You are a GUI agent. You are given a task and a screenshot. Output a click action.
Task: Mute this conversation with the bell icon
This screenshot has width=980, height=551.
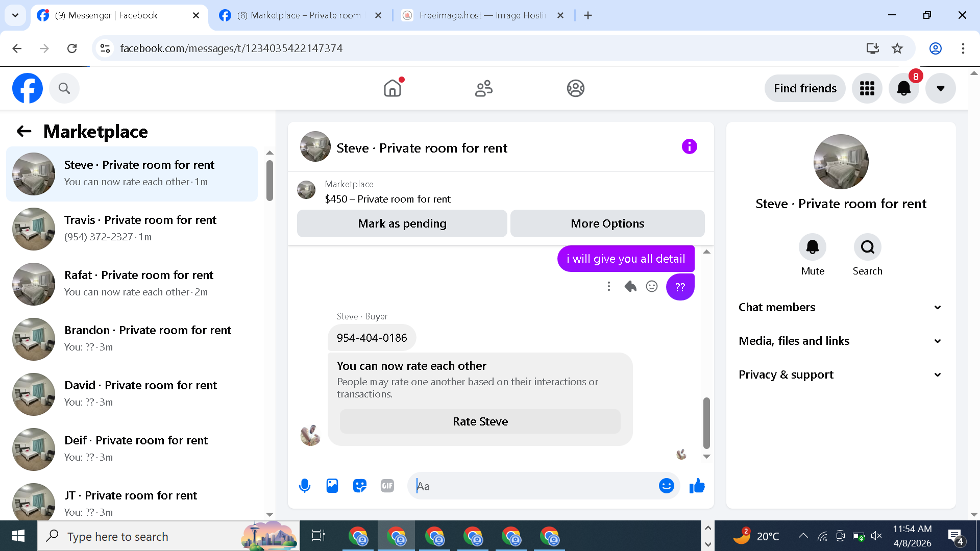click(x=812, y=247)
